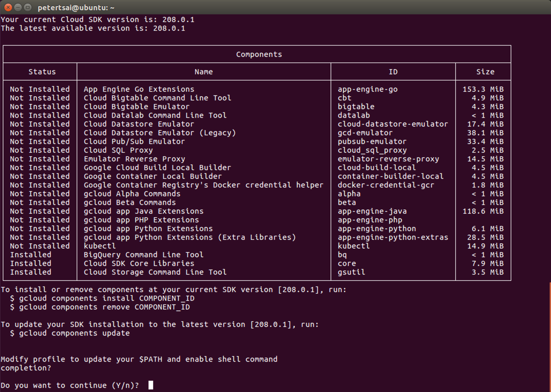The height and width of the screenshot is (392, 551).
Task: Click the Cloud SQL Proxy name
Action: pos(118,150)
